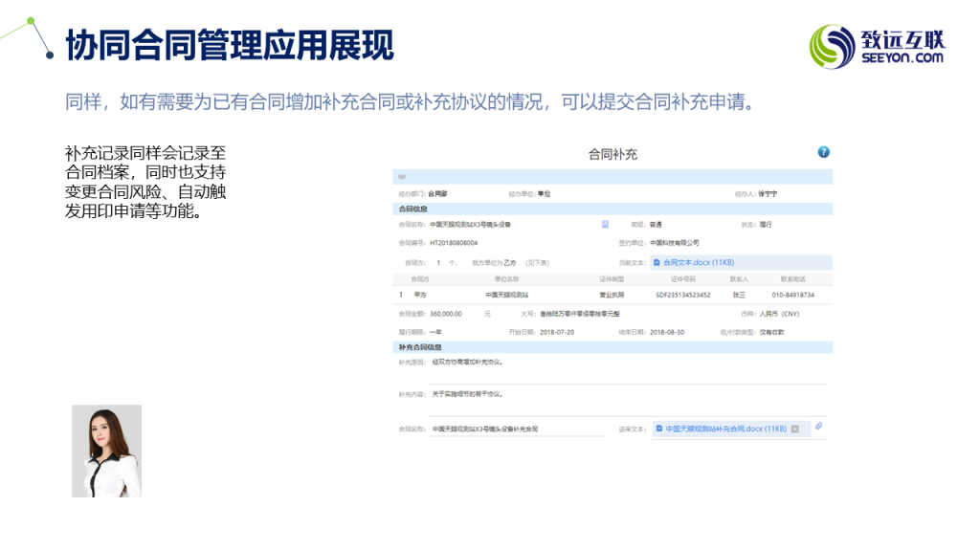This screenshot has height=551, width=980.
Task: Click the document icon beside the contract name
Action: coord(605,224)
